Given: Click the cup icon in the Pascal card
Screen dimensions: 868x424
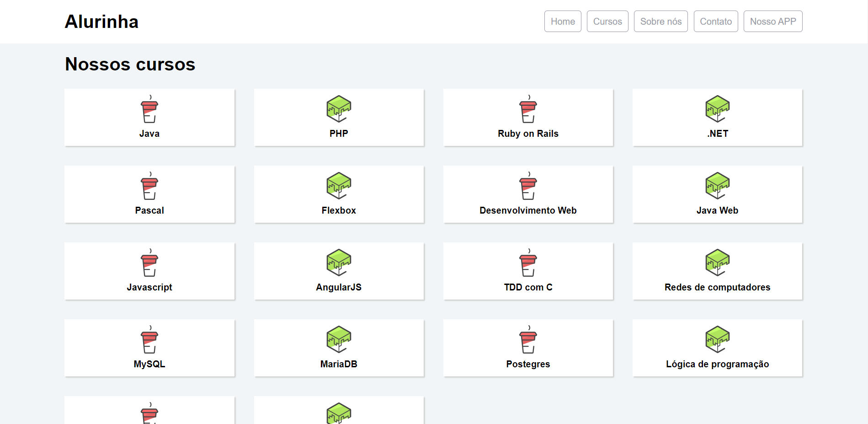Looking at the screenshot, I should 149,186.
